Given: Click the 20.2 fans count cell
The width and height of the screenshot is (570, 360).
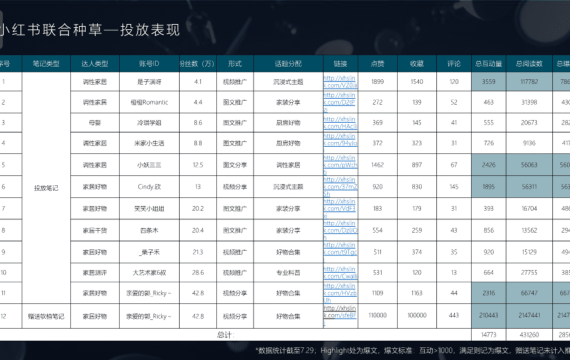Looking at the screenshot, I should pos(198,208).
